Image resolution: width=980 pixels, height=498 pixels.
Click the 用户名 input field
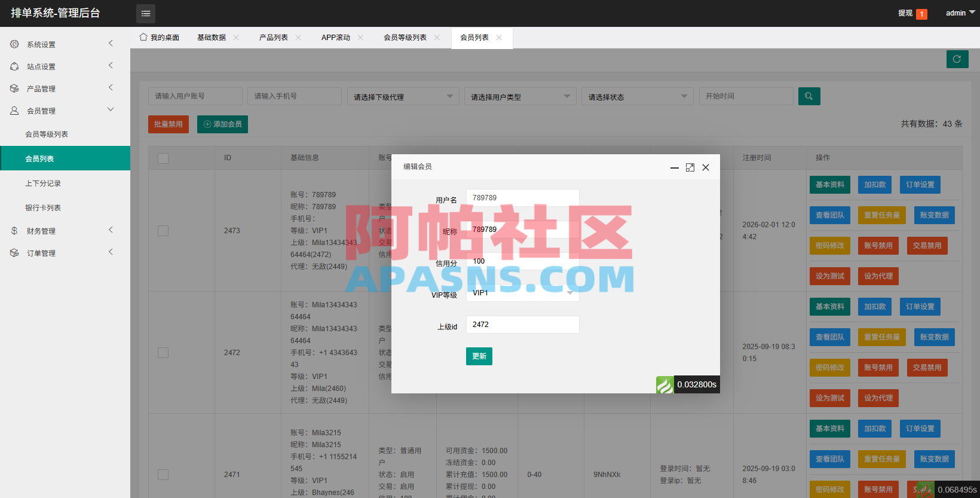click(x=523, y=198)
